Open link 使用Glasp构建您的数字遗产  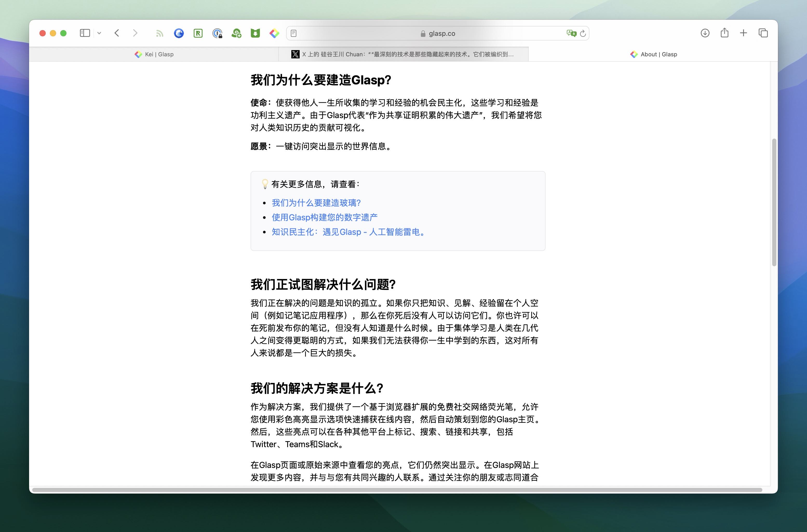pyautogui.click(x=325, y=217)
